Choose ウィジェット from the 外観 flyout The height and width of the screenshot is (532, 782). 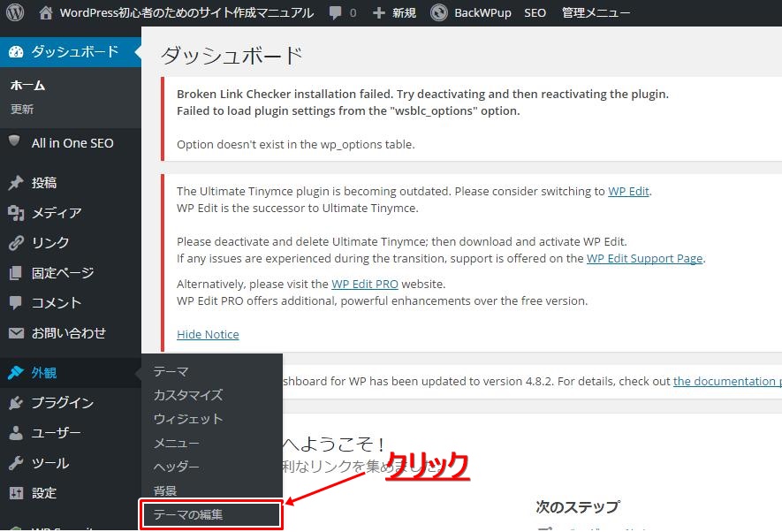coord(188,419)
